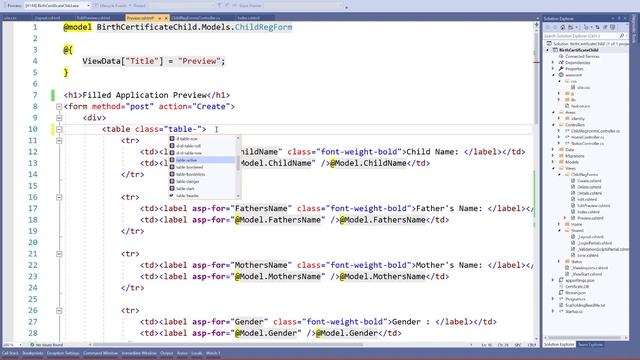Open EditPreview.cshtml in Solution Explorer

(x=593, y=206)
